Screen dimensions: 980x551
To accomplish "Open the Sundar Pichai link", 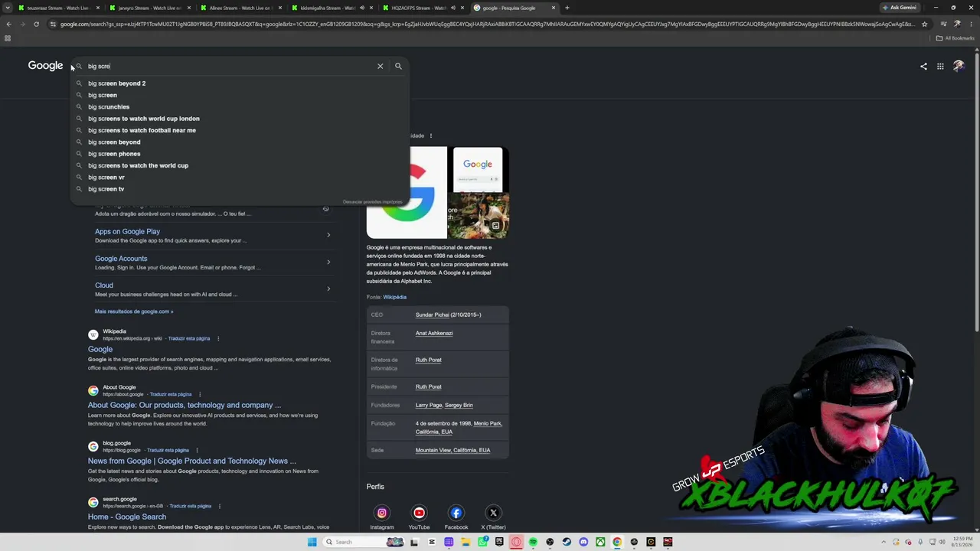I will coord(433,315).
